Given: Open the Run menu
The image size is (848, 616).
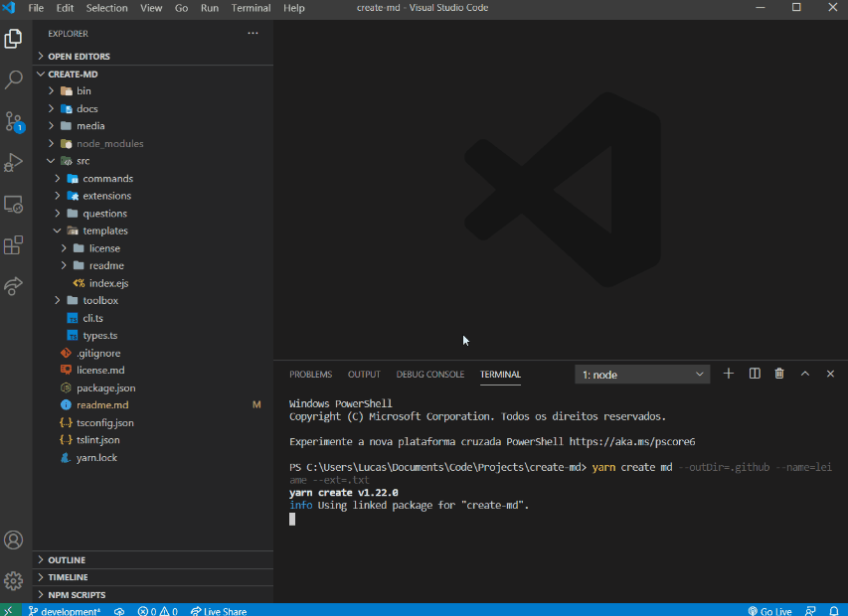Looking at the screenshot, I should point(210,8).
